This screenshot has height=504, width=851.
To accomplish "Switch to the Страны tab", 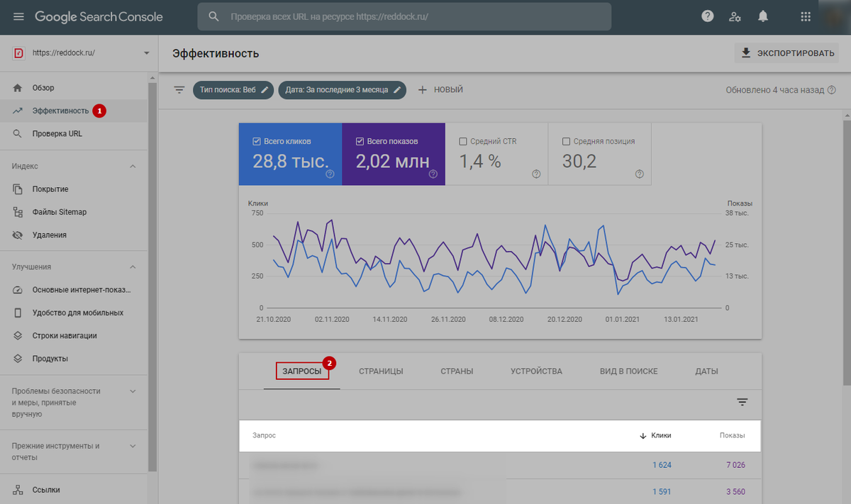I will click(x=457, y=371).
